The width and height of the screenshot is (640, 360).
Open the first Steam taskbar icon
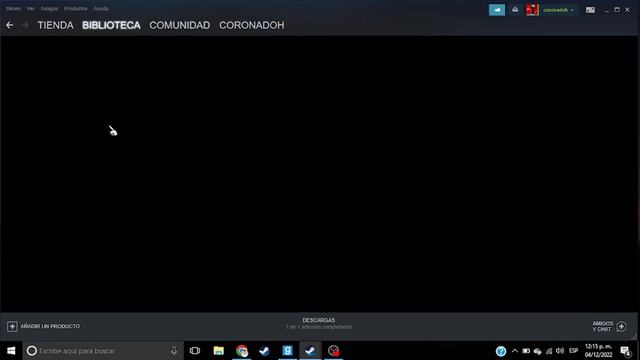[264, 351]
